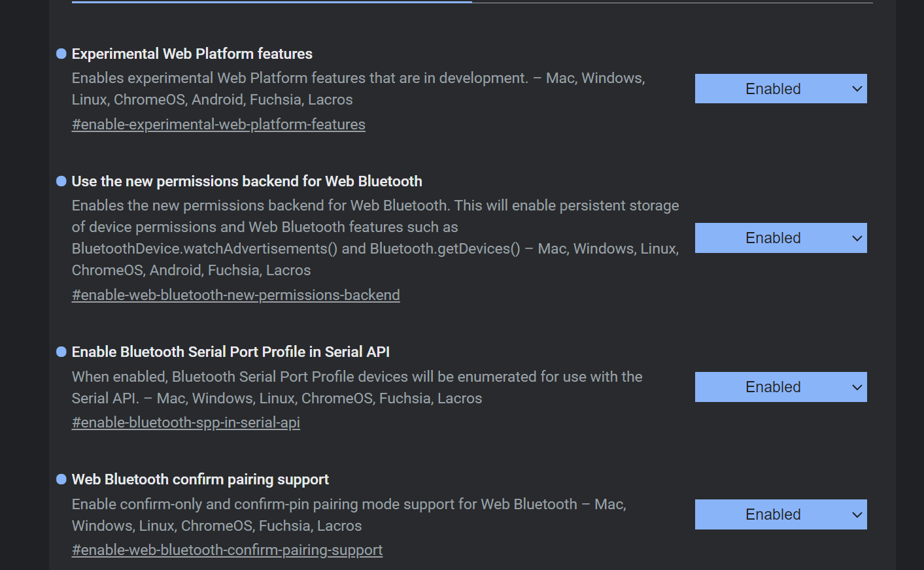Switch to the active underlined tab at top

click(271, 3)
